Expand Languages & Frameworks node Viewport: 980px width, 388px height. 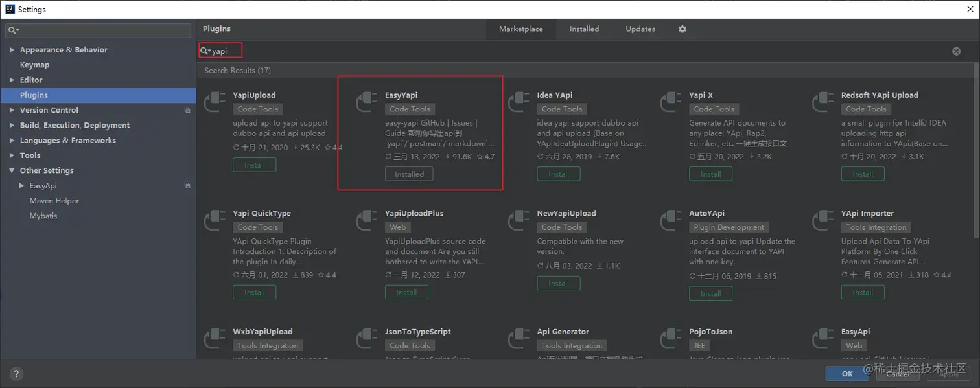click(12, 141)
